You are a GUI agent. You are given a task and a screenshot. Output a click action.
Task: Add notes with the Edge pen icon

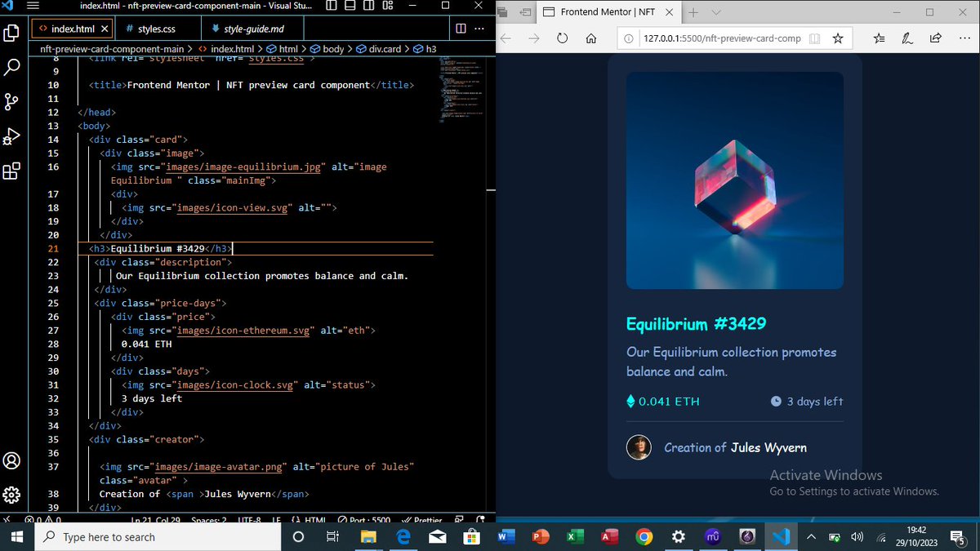click(x=906, y=38)
